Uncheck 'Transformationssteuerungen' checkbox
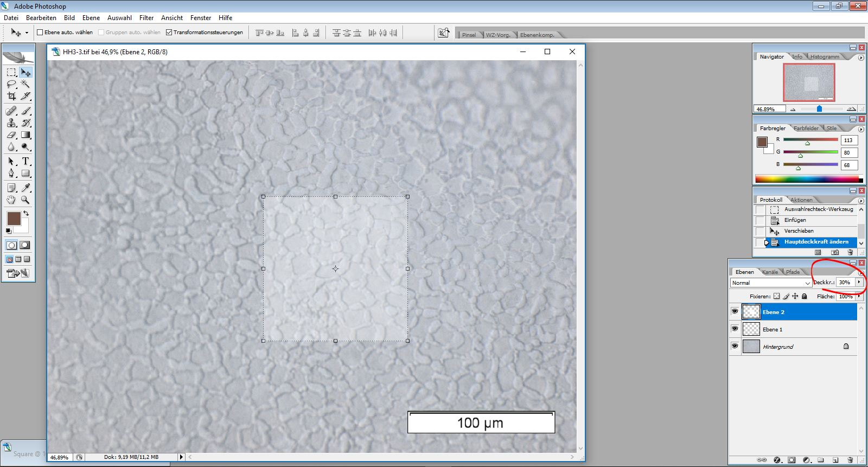This screenshot has width=868, height=467. point(169,33)
